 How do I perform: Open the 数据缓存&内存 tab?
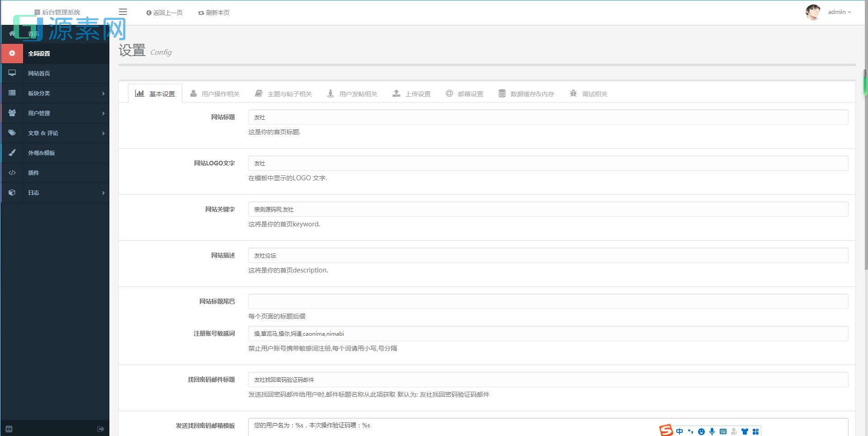[526, 93]
